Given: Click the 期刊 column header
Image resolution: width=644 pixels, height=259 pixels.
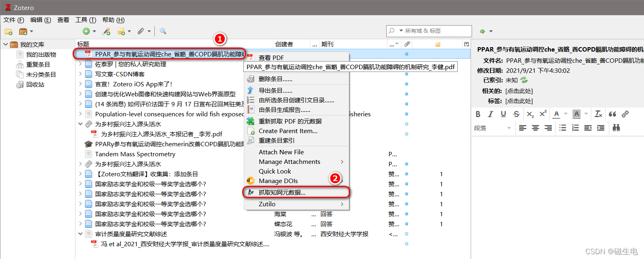Looking at the screenshot, I should pos(354,44).
